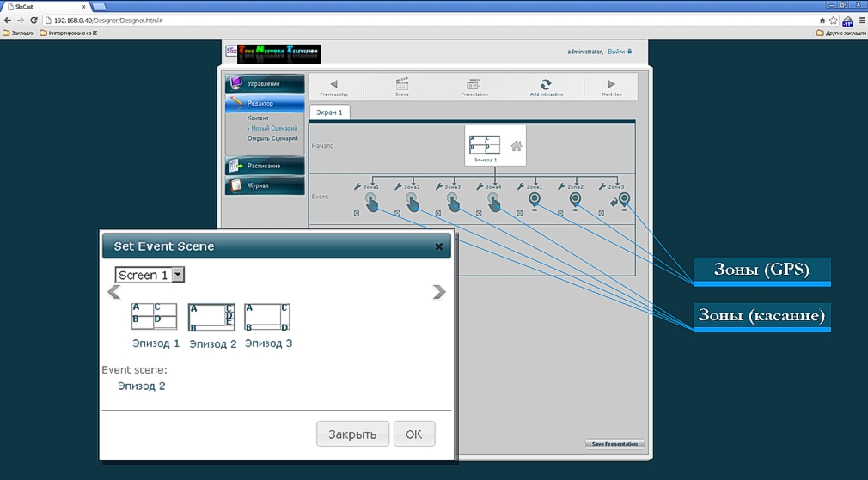This screenshot has height=480, width=868.
Task: Go to Previous step arrow
Action: point(333,84)
